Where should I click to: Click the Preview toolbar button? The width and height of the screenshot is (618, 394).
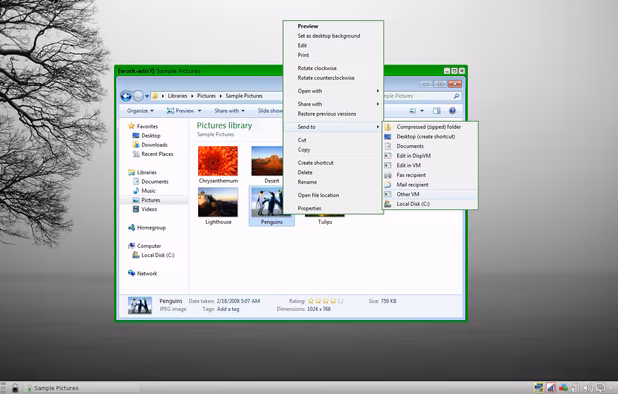180,111
